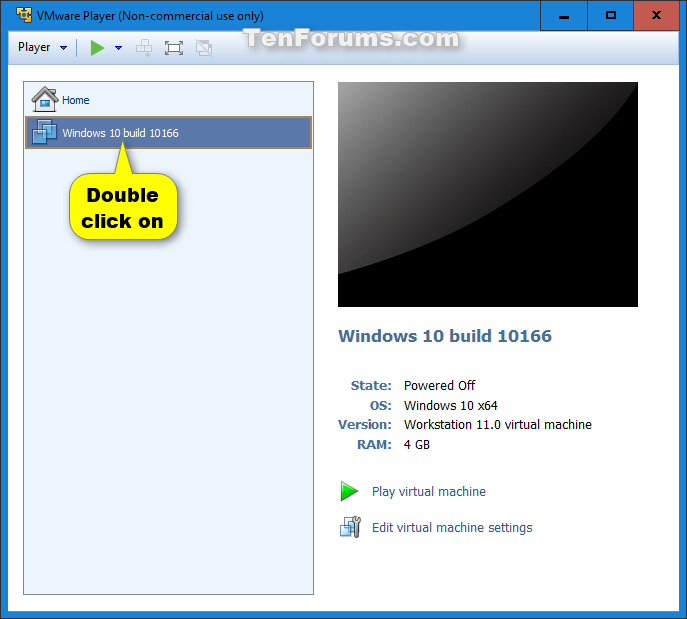687x619 pixels.
Task: Open Edit virtual machine settings link
Action: 452,527
